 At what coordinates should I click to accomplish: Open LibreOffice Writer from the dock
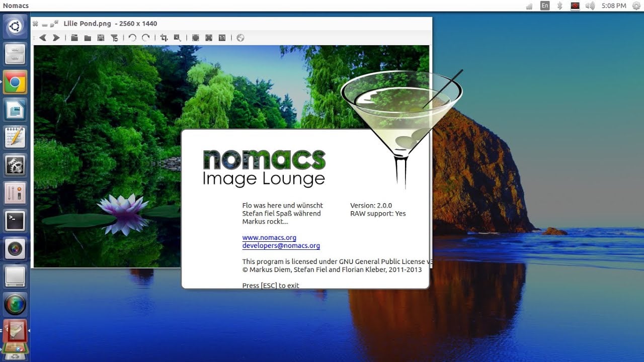[15, 110]
